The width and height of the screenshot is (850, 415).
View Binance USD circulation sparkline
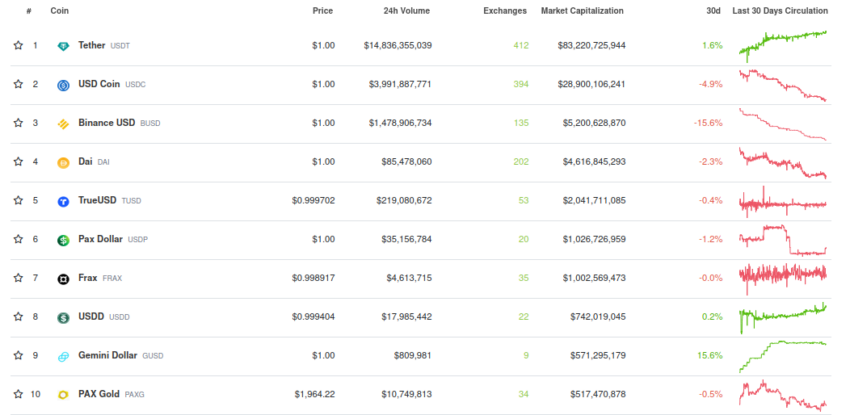point(782,124)
